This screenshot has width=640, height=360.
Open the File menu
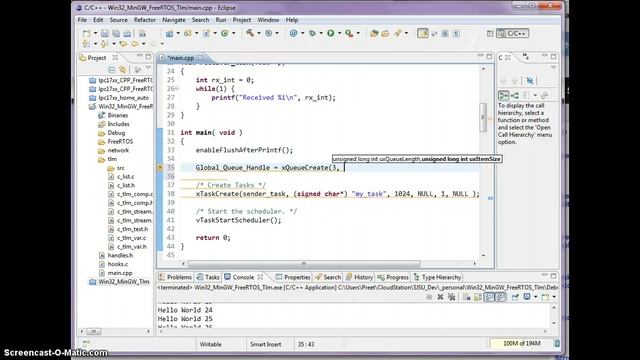pos(82,20)
